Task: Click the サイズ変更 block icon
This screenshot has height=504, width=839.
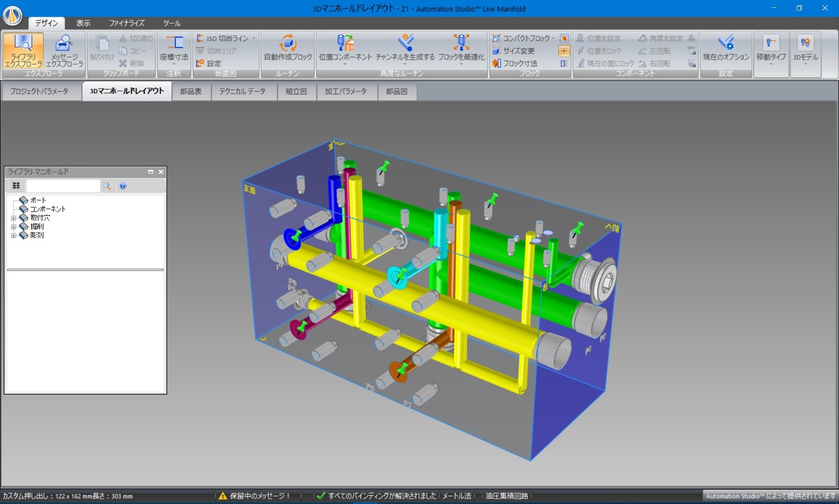Action: pyautogui.click(x=496, y=51)
